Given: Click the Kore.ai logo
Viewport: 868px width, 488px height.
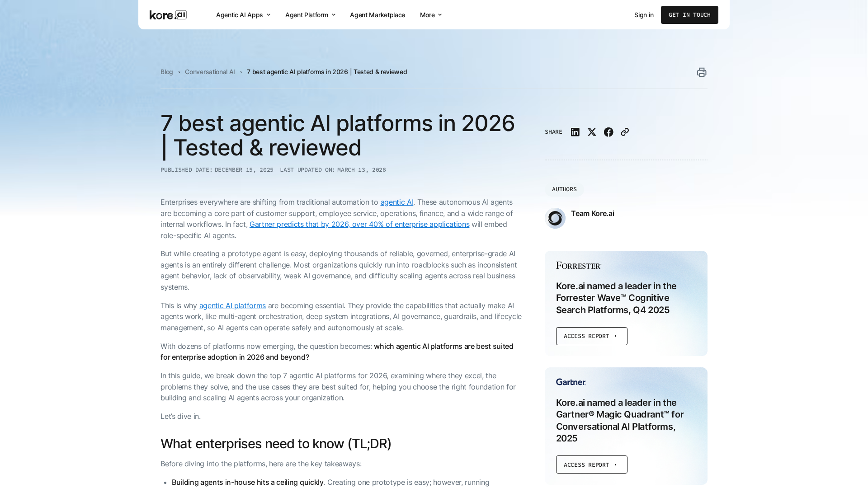Looking at the screenshot, I should point(168,15).
